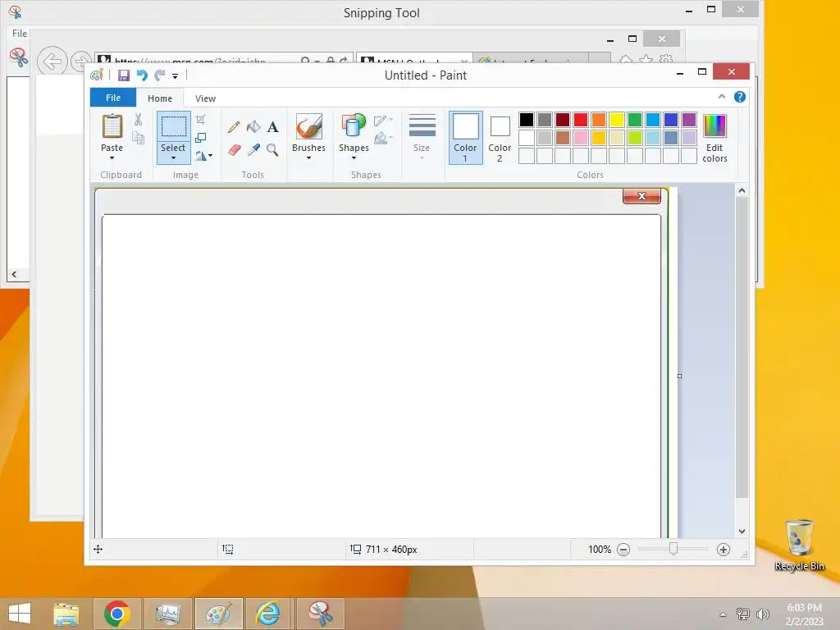The height and width of the screenshot is (630, 840).
Task: Collapse the ribbon using the chevron
Action: coord(722,97)
